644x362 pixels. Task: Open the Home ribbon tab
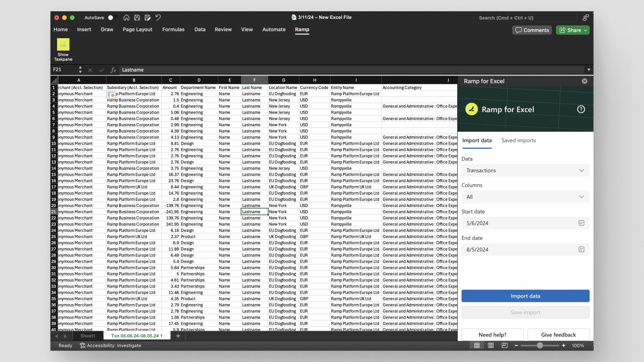point(60,29)
